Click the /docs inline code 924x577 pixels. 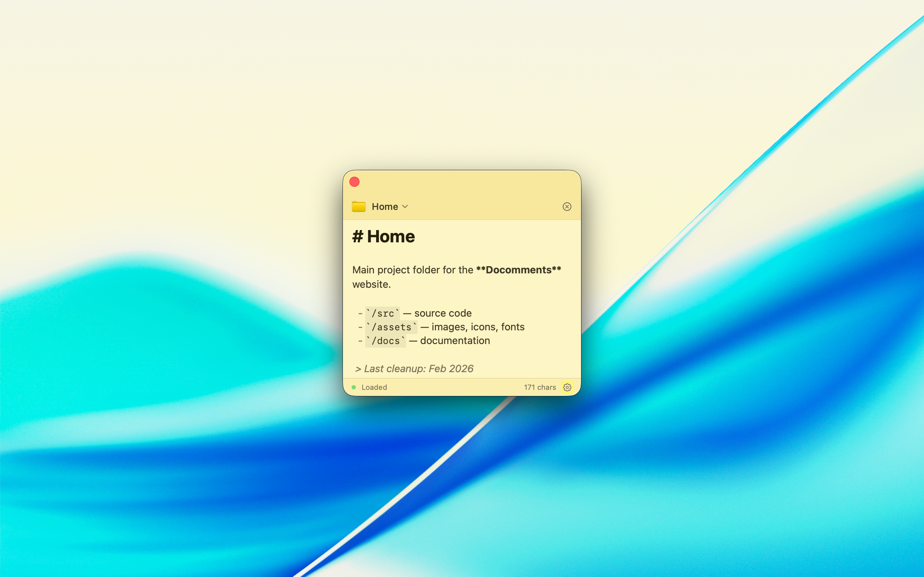coord(385,341)
